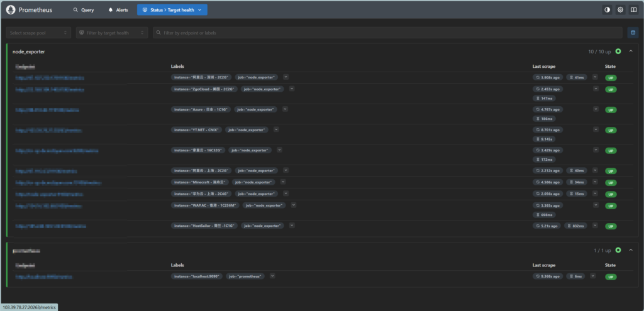Open the Query page
The image size is (644, 311).
83,10
